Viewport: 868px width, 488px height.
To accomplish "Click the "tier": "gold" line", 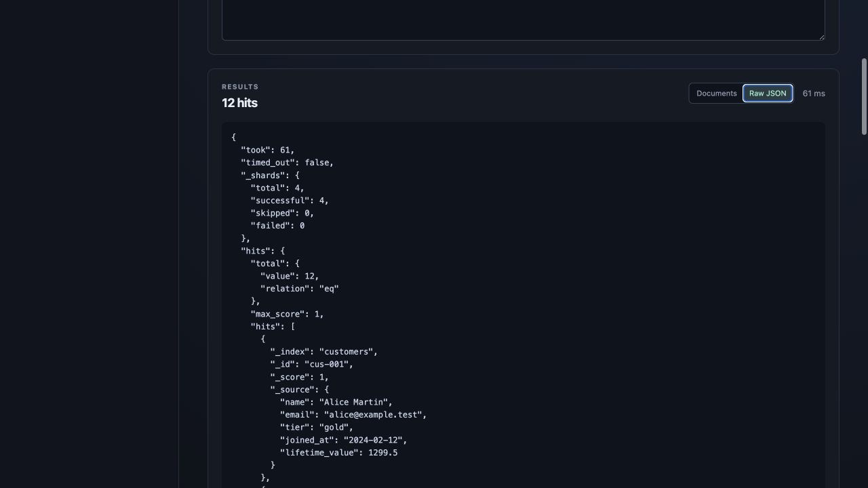I will pyautogui.click(x=317, y=427).
